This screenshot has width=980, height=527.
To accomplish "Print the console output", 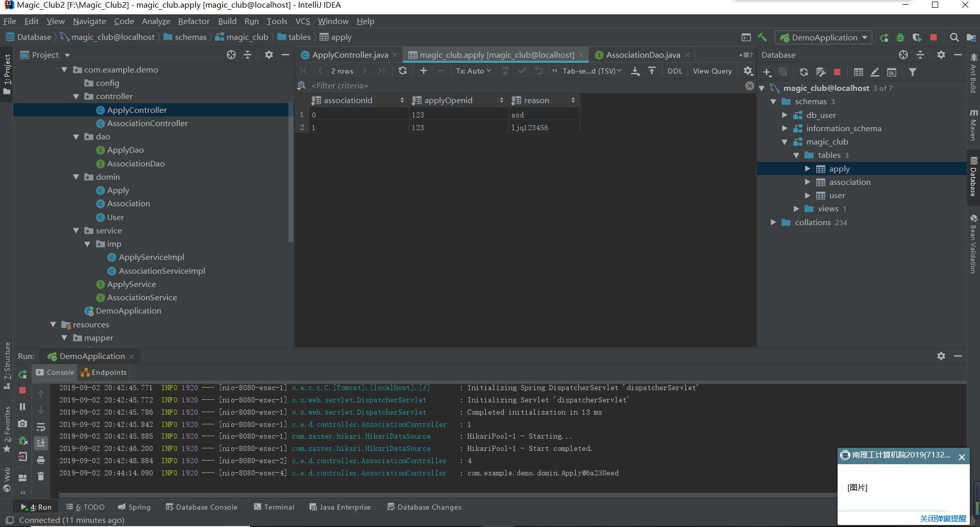I will coord(41,460).
